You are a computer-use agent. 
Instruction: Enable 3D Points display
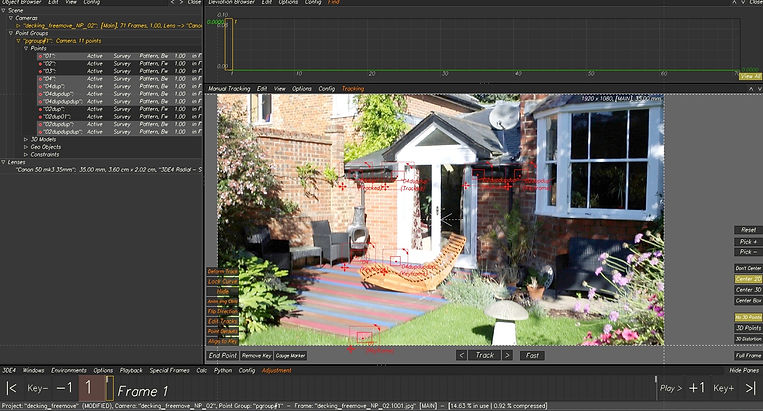pyautogui.click(x=748, y=328)
